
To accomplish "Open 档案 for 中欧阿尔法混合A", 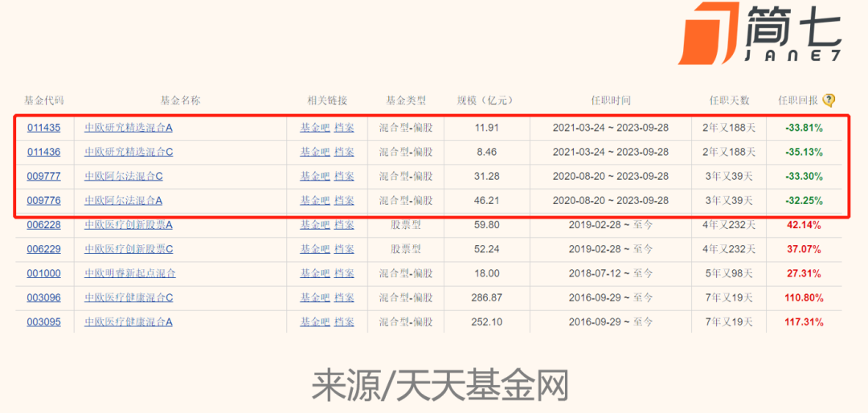I will 344,200.
